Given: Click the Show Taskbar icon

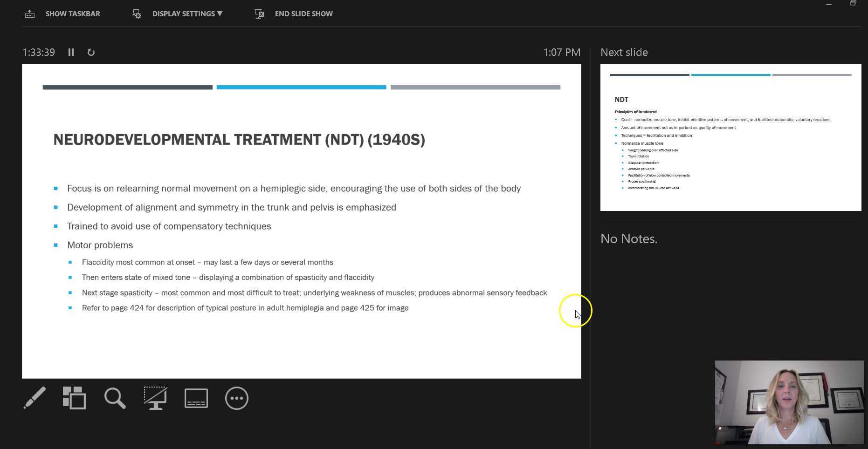Looking at the screenshot, I should 29,14.
